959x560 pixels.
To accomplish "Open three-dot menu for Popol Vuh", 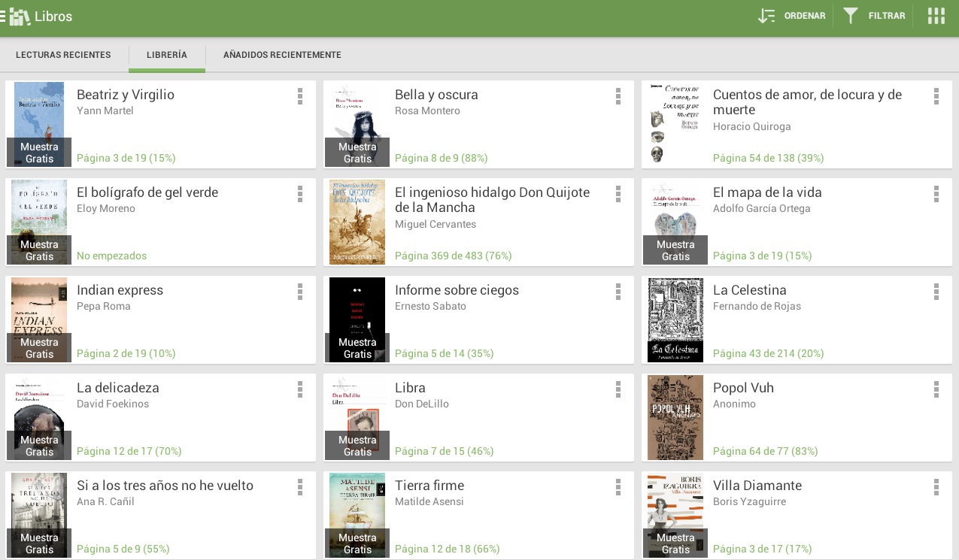I will pyautogui.click(x=936, y=389).
